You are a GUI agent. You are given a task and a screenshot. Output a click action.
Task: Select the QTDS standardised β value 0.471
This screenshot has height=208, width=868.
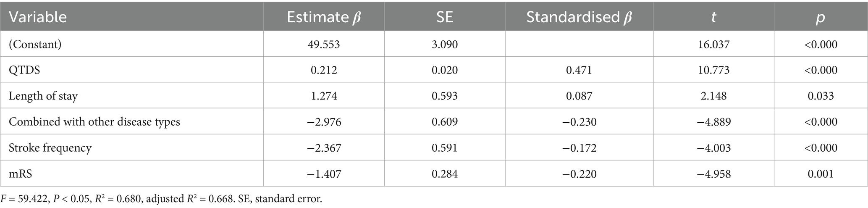(579, 70)
